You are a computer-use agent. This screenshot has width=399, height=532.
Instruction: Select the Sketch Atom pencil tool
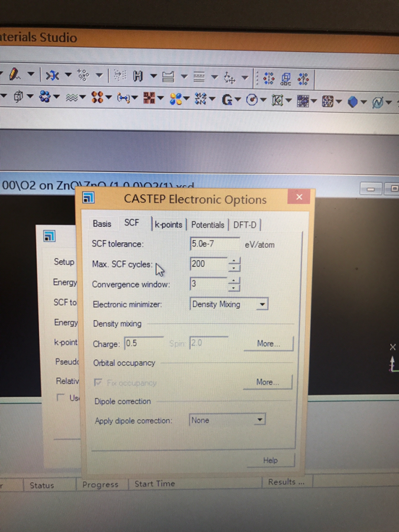click(14, 74)
